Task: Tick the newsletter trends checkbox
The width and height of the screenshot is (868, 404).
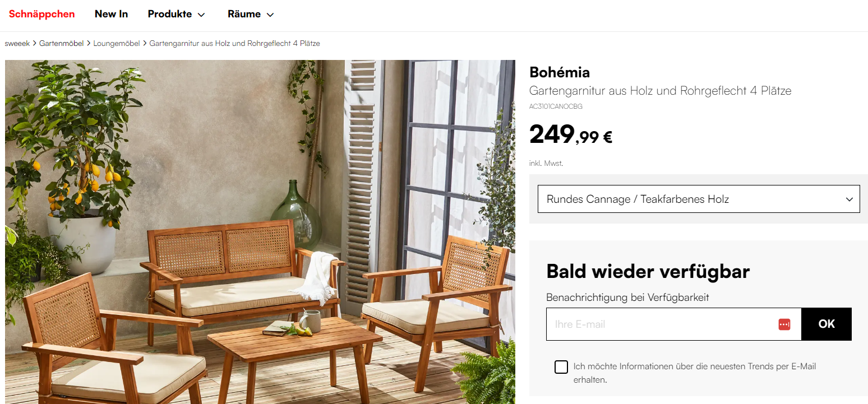Action: [561, 367]
